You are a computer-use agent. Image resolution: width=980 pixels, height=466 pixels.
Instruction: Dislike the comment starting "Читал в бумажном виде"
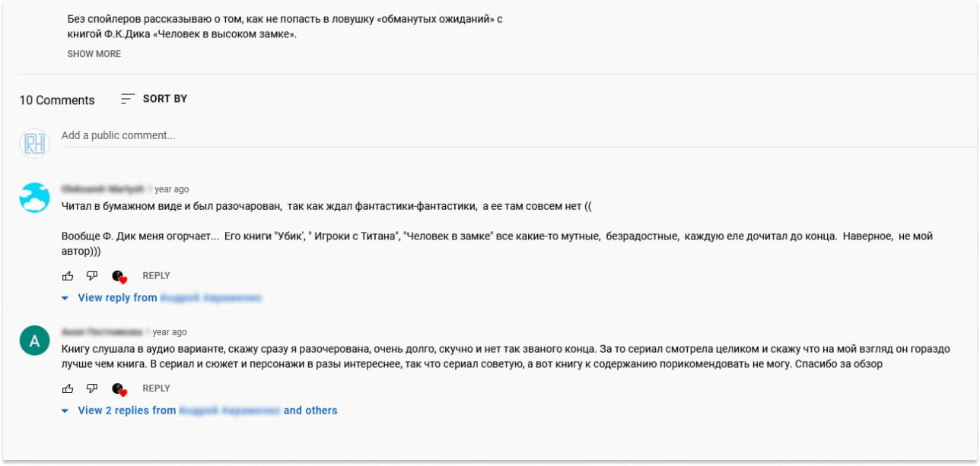92,276
